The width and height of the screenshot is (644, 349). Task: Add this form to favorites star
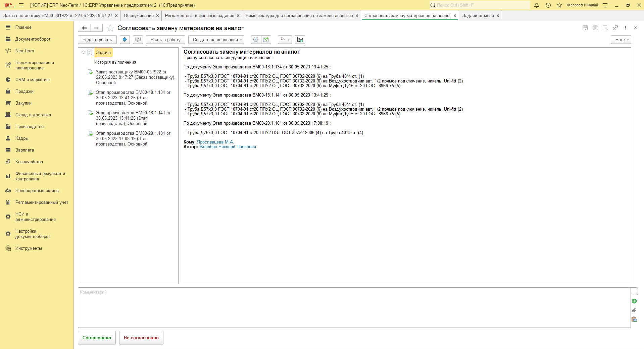click(x=110, y=28)
